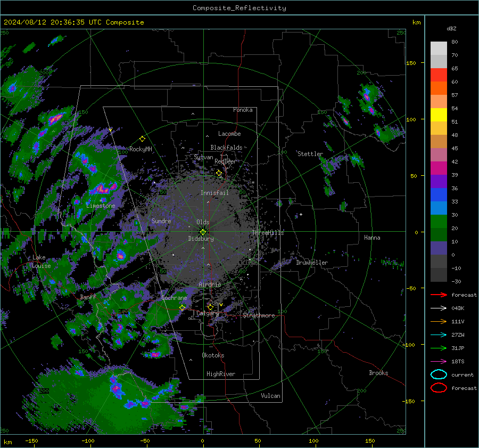The image size is (479, 448).
Task: Click the red forecast arrow legend icon
Action: pyautogui.click(x=439, y=295)
